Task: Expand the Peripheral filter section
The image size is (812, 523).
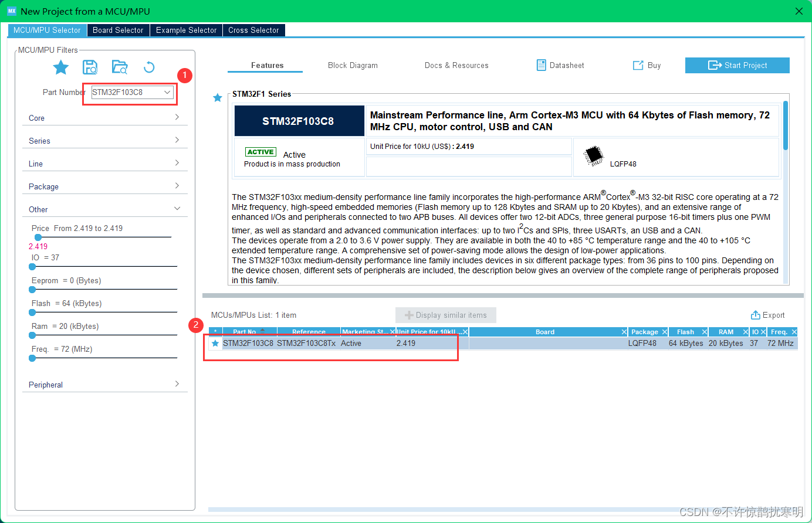Action: click(x=104, y=385)
